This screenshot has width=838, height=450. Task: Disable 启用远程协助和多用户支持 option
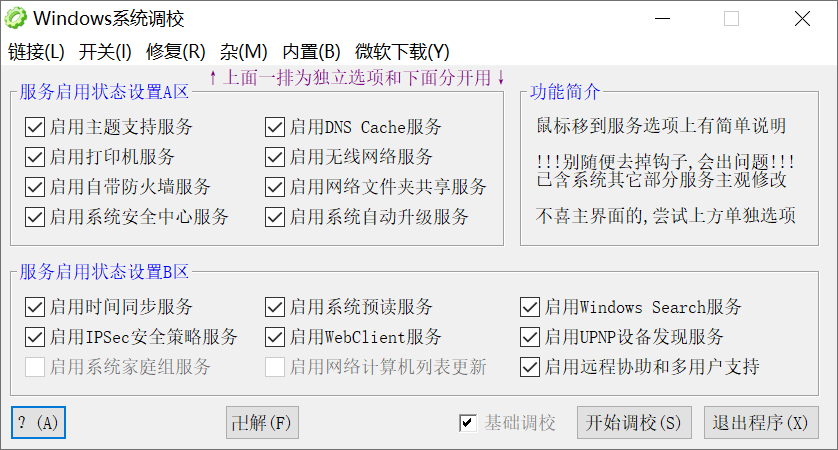[x=530, y=367]
